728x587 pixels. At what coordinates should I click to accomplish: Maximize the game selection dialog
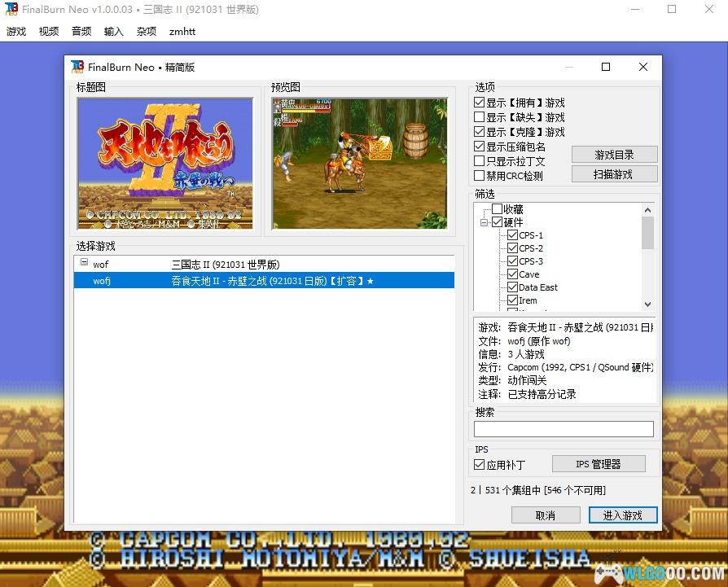coord(605,67)
